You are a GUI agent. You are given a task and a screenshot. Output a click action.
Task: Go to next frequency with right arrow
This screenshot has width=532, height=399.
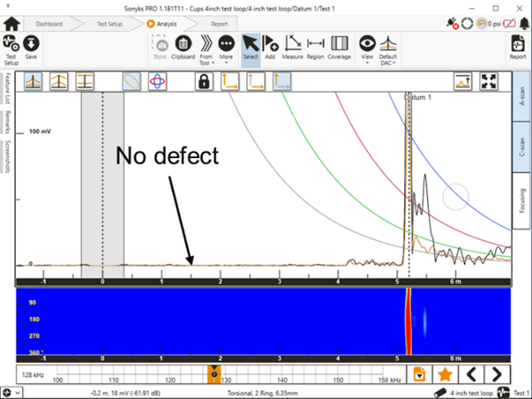(x=496, y=374)
